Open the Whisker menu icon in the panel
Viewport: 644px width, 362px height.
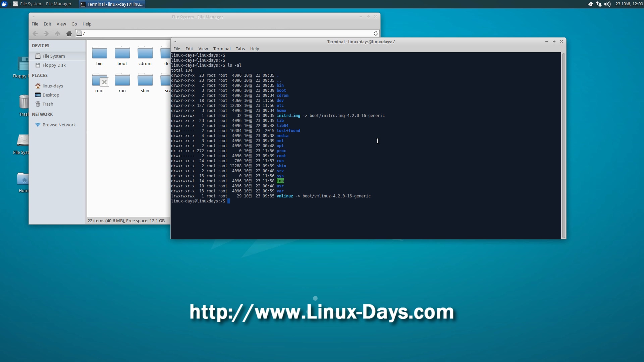(4, 4)
